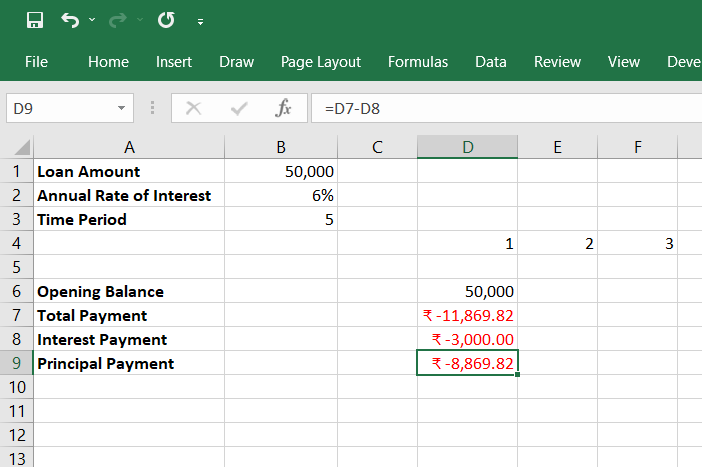The width and height of the screenshot is (702, 467).
Task: Click the Cancel X icon in formula bar
Action: coord(193,108)
